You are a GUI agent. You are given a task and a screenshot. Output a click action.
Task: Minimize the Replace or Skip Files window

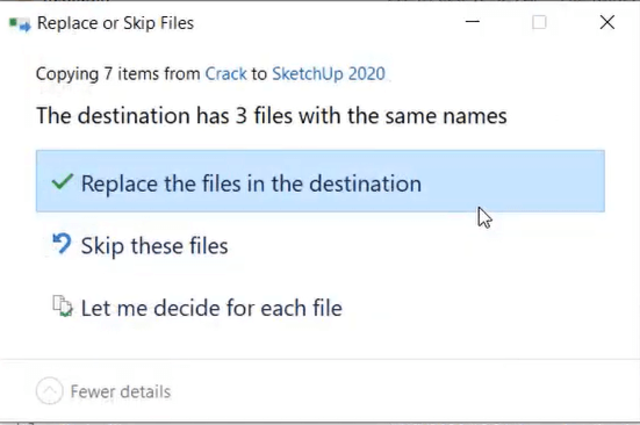click(472, 22)
